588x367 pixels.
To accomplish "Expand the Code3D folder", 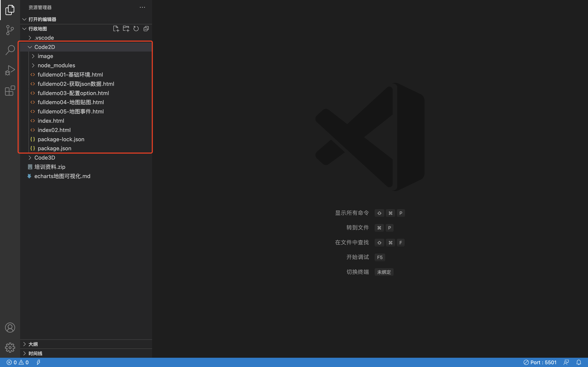I will point(44,158).
